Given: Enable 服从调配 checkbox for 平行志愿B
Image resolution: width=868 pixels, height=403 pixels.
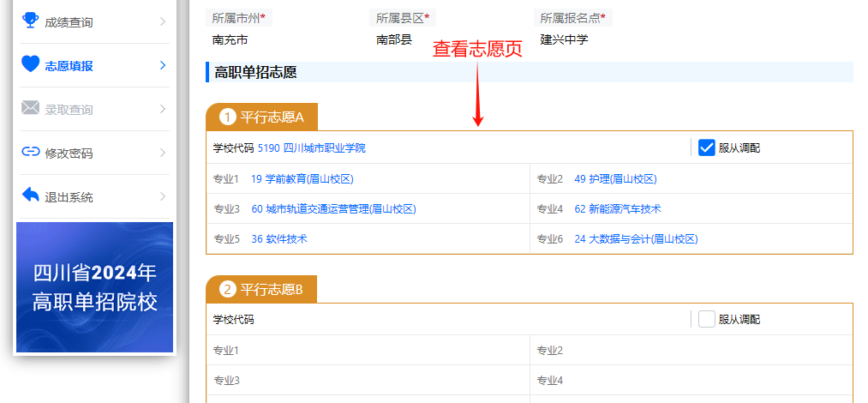Looking at the screenshot, I should (x=707, y=319).
